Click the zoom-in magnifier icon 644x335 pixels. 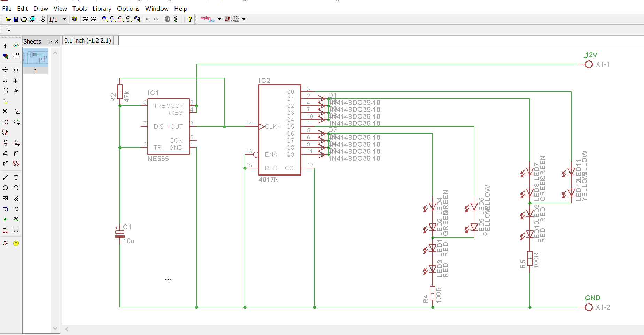(113, 20)
